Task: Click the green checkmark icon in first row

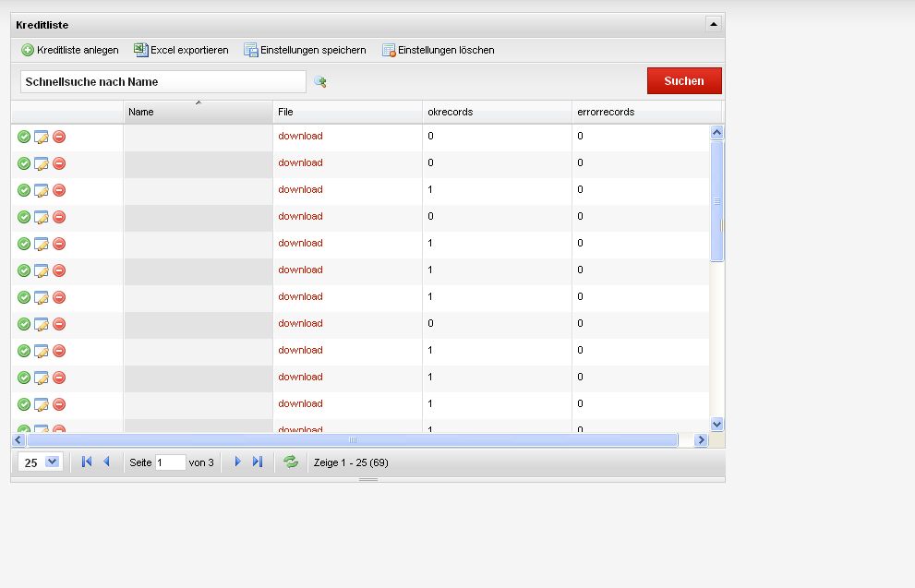Action: pyautogui.click(x=24, y=137)
